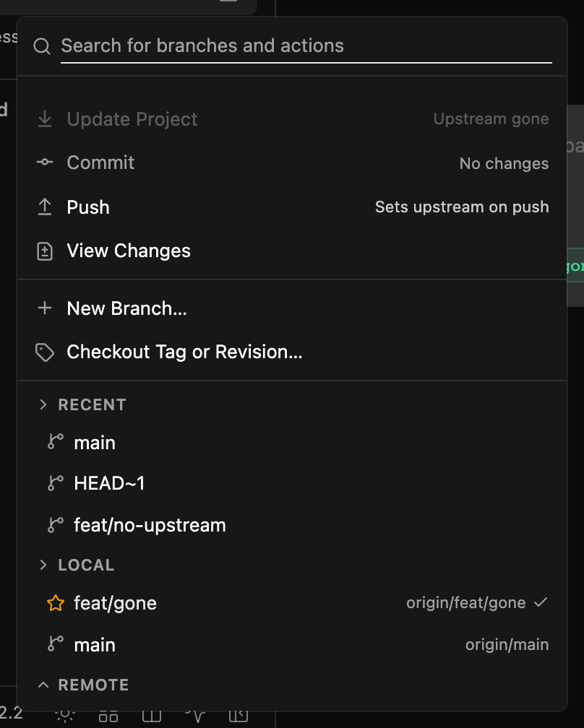This screenshot has width=584, height=728.
Task: Click the Commit node icon
Action: (45, 162)
